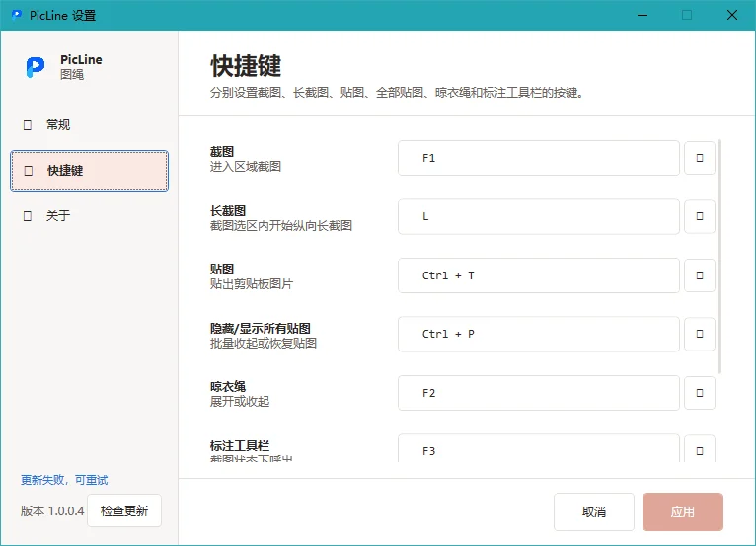Click the 截图 shortcut field showing F1
The height and width of the screenshot is (546, 756).
(x=539, y=158)
